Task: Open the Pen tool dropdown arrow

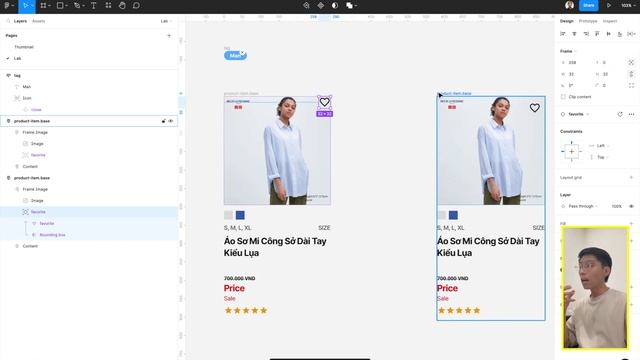Action: pyautogui.click(x=83, y=6)
